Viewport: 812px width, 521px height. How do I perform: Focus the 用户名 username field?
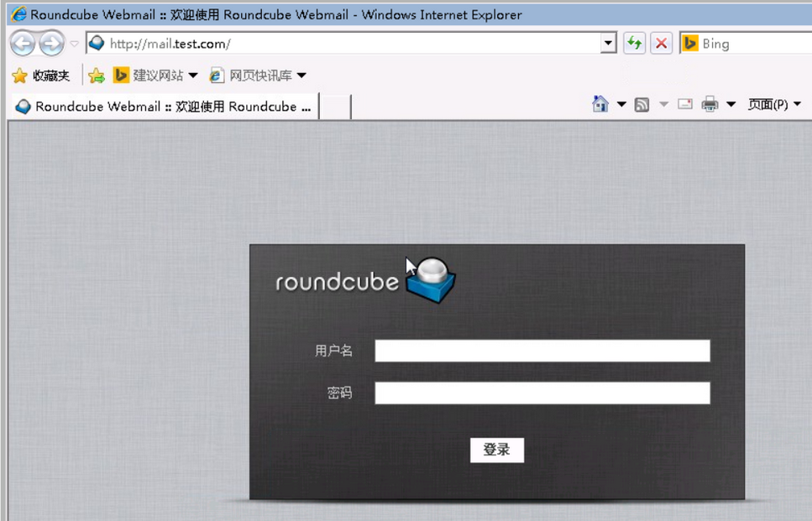542,351
